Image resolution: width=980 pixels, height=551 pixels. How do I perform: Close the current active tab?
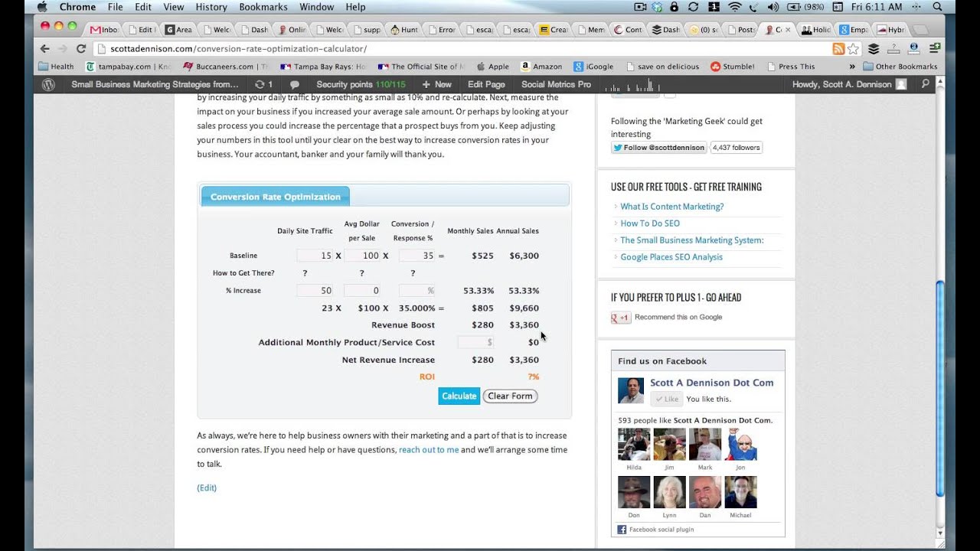(x=788, y=30)
